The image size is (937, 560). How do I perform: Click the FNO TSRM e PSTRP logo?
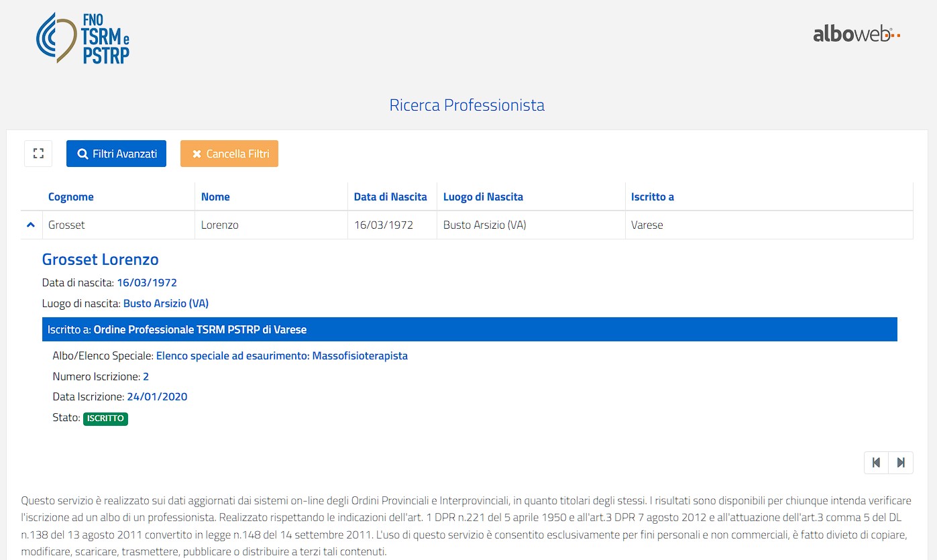[82, 38]
